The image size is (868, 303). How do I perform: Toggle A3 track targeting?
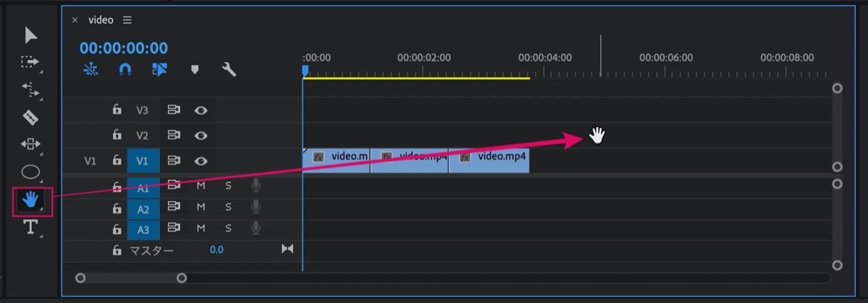143,229
